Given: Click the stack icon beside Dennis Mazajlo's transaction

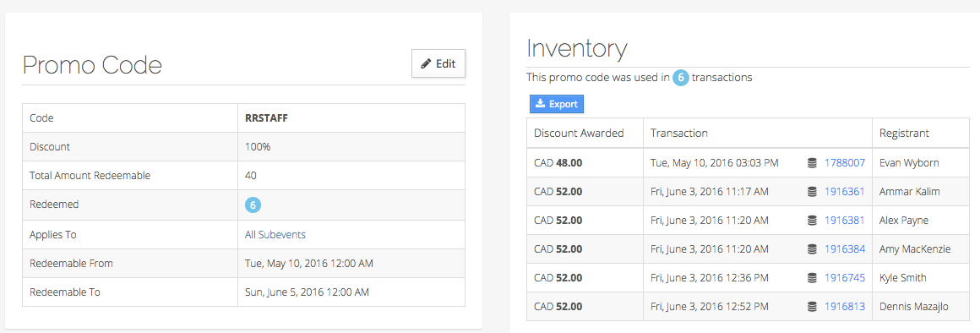Looking at the screenshot, I should coord(813,307).
